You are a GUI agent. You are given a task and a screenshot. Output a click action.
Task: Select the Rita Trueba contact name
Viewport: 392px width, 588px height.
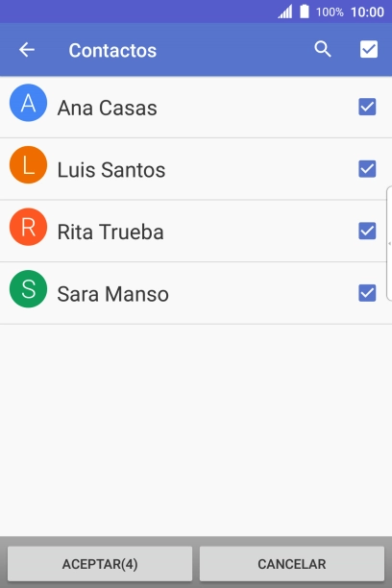[110, 232]
